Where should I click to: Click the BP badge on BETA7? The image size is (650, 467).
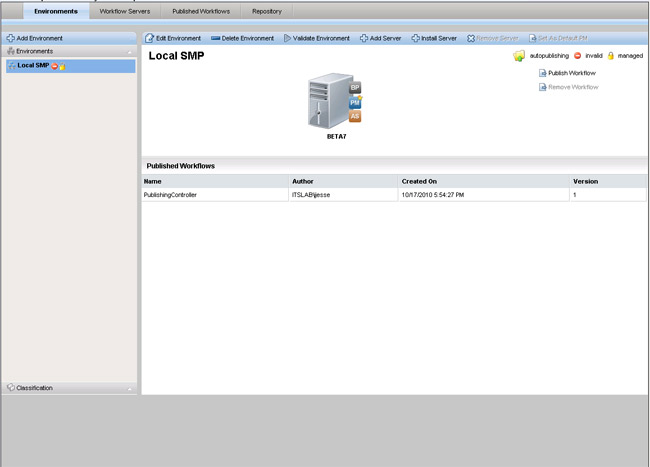[x=355, y=87]
